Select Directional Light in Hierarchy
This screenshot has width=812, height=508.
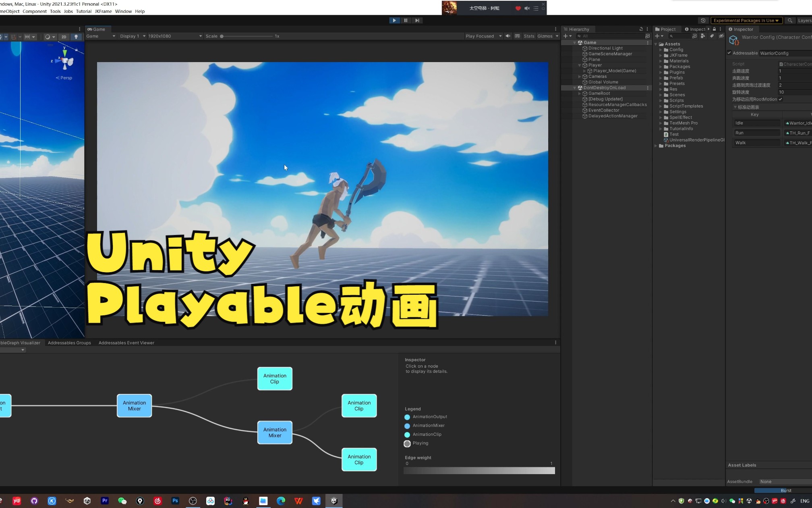(x=605, y=48)
